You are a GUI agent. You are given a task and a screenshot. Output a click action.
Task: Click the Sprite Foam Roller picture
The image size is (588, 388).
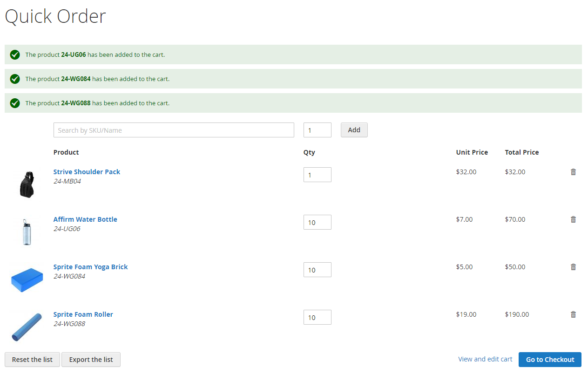point(27,327)
